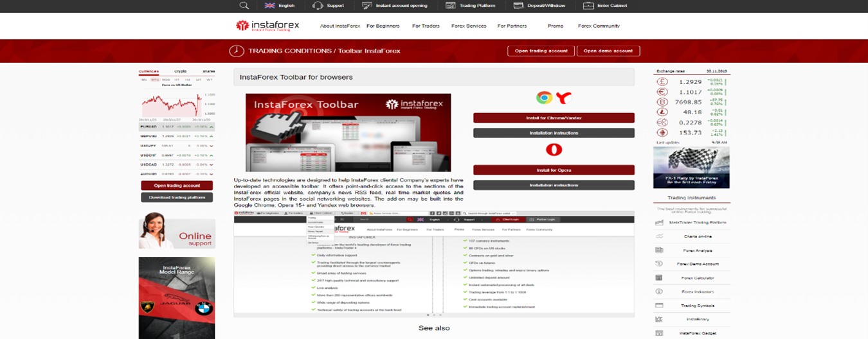Image resolution: width=868 pixels, height=339 pixels.
Task: Click the Yandex browser icon
Action: pos(564,98)
